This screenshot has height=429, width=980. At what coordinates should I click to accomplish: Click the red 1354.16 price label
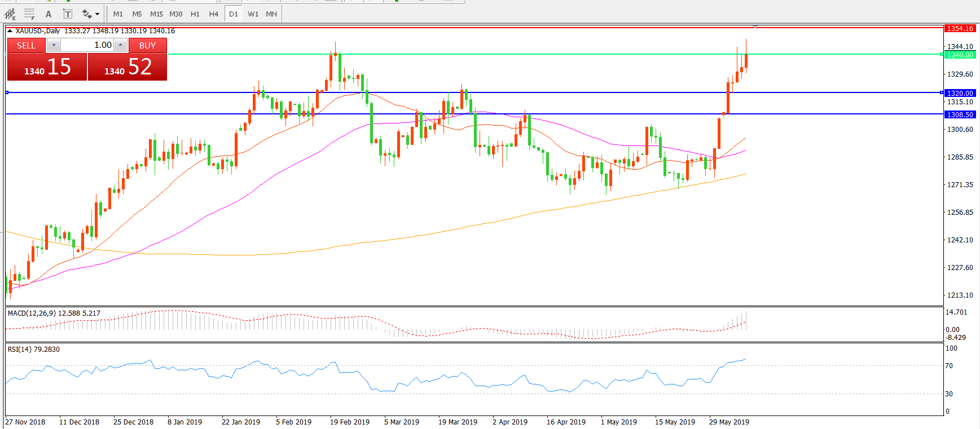[960, 28]
